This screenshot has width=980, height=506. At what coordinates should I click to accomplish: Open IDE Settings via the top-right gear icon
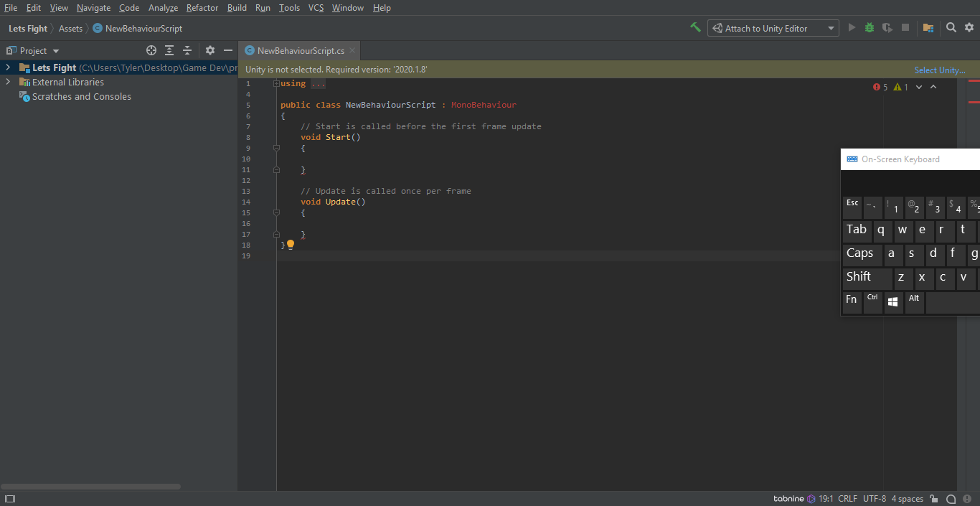tap(969, 27)
